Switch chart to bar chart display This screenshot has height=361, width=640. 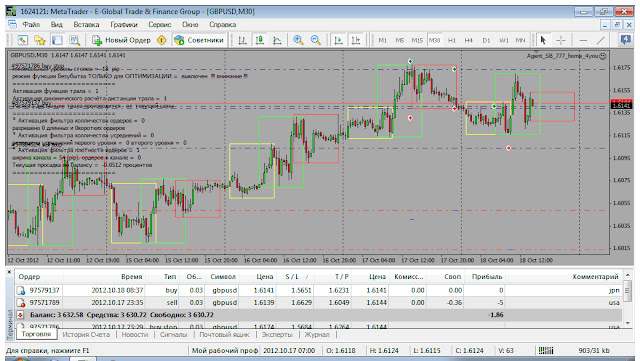pos(242,40)
